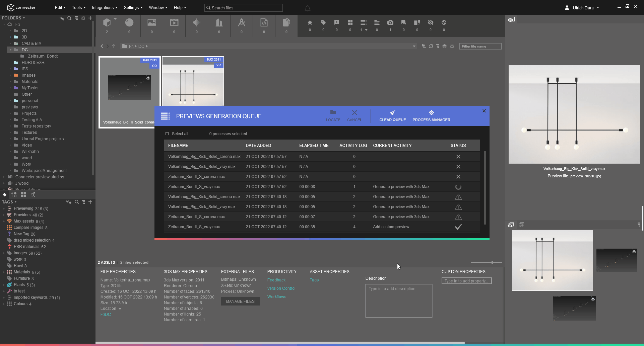Expand 3D filter dropdown arrow
The height and width of the screenshot is (346, 644).
click(115, 19)
